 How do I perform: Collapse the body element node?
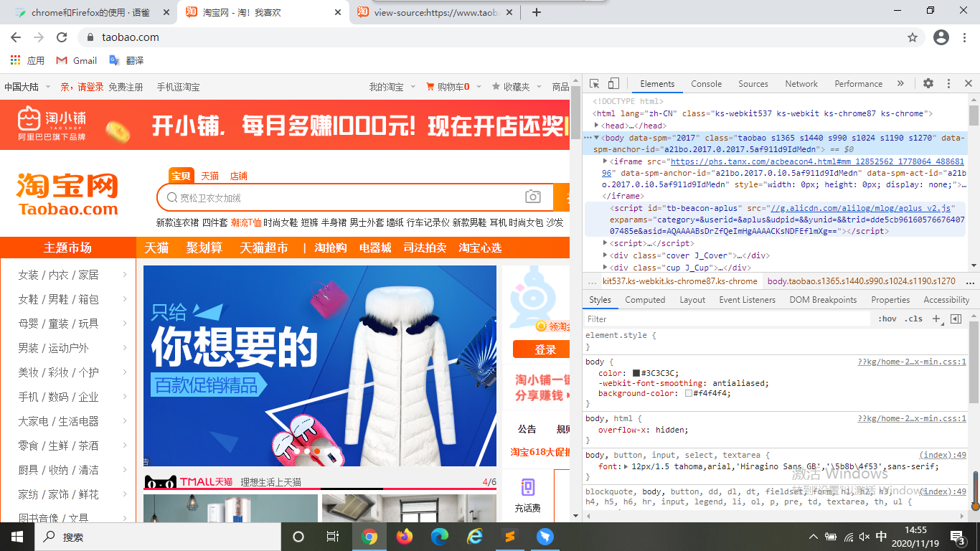(x=596, y=138)
